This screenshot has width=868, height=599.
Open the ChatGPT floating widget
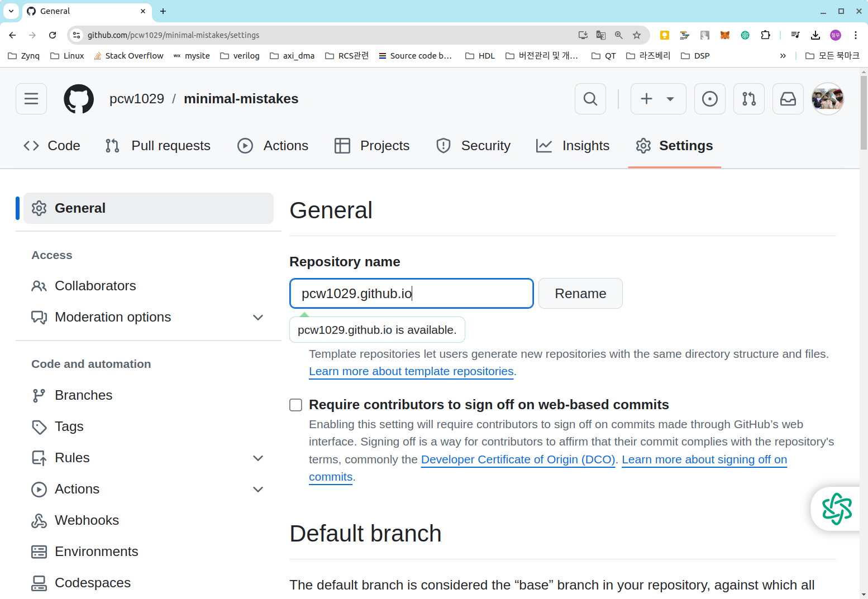tap(836, 508)
